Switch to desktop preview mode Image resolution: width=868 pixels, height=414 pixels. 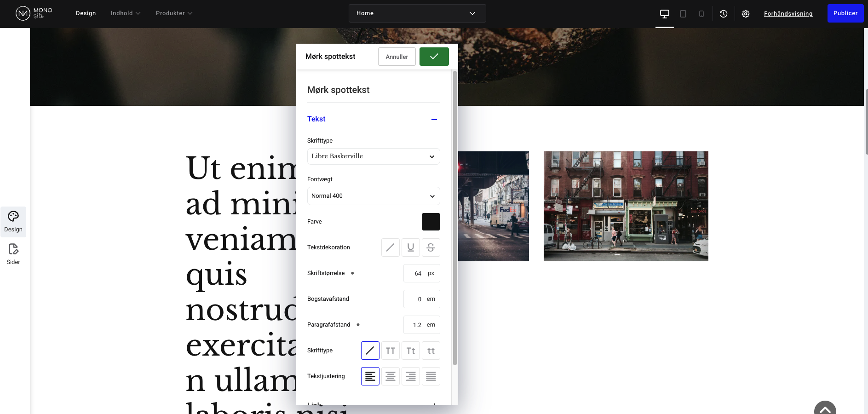pos(664,14)
